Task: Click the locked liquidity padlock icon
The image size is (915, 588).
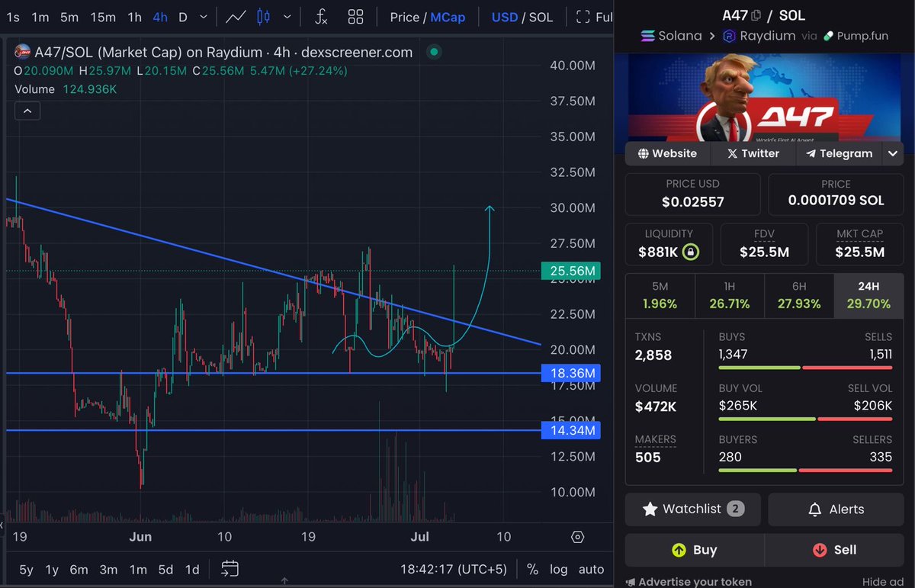Action: click(689, 252)
